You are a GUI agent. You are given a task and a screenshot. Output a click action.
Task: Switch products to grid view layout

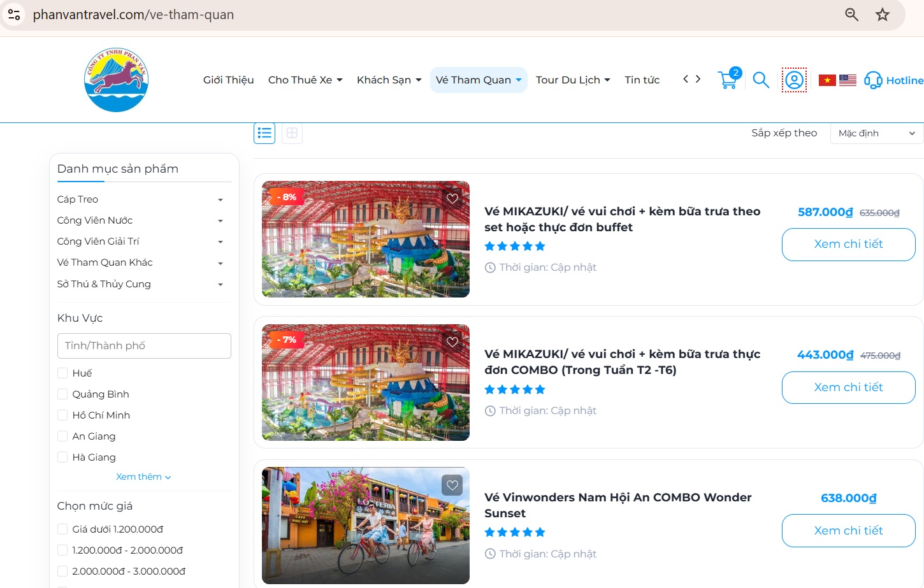[292, 133]
